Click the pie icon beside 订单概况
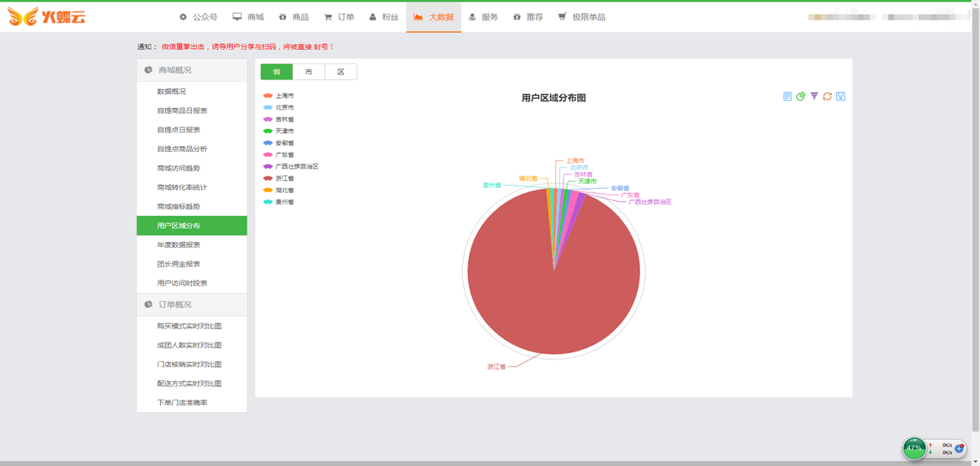The image size is (980, 466). (x=148, y=304)
